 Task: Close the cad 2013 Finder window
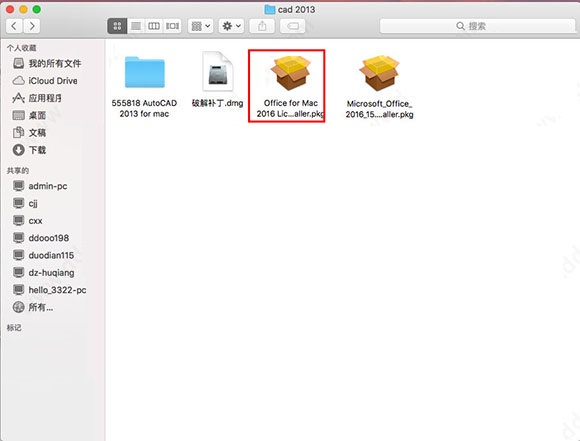(x=10, y=9)
